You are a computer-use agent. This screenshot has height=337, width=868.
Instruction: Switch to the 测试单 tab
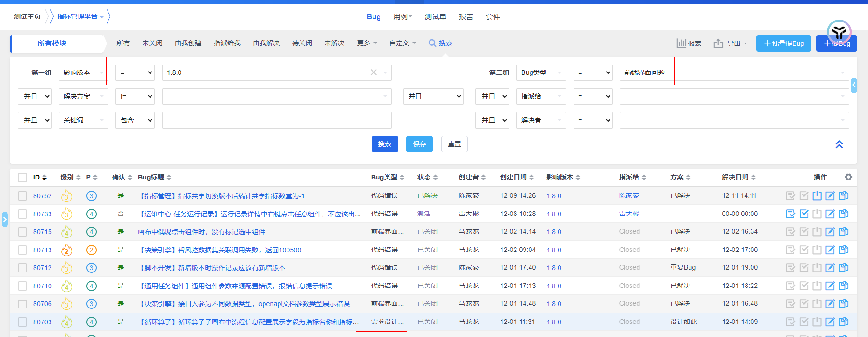pyautogui.click(x=435, y=17)
